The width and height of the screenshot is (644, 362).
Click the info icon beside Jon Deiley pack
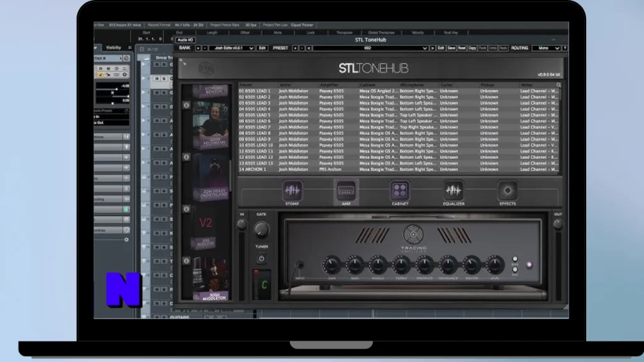[186, 157]
